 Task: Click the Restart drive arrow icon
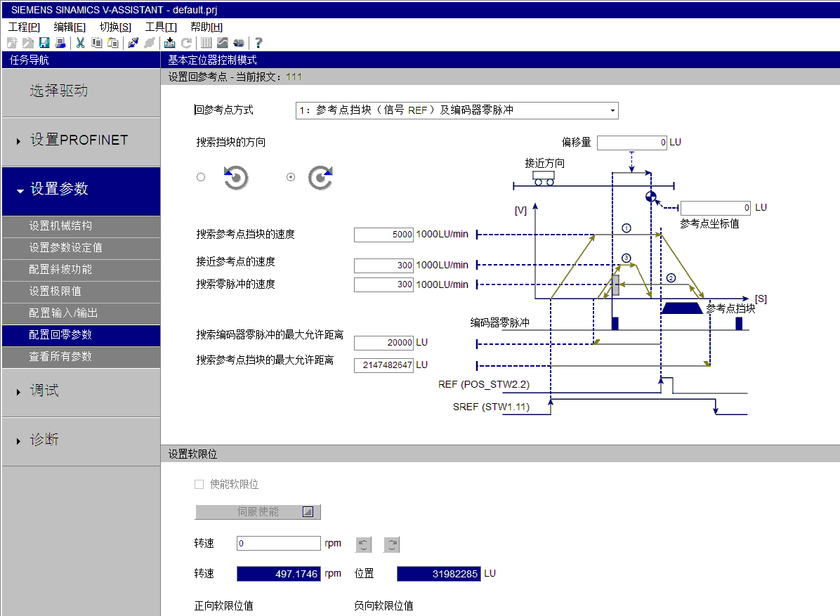(186, 43)
